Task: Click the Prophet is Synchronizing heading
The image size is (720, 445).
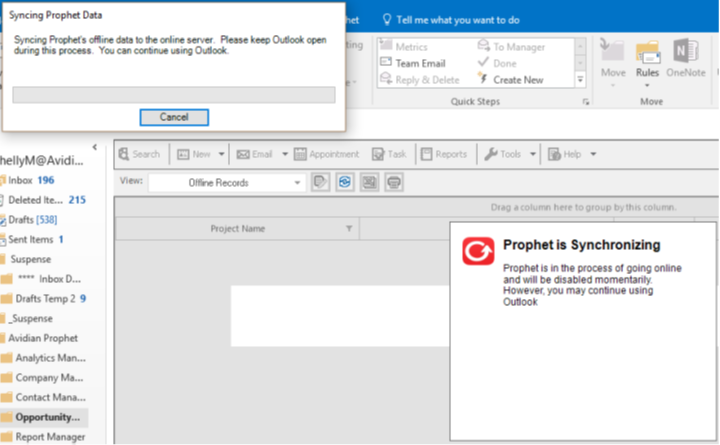Action: pos(581,245)
